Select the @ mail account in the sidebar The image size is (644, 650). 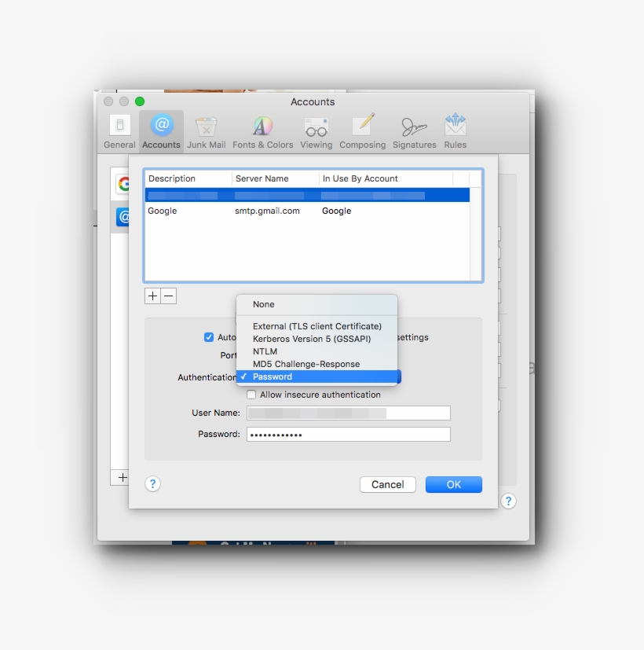[123, 217]
